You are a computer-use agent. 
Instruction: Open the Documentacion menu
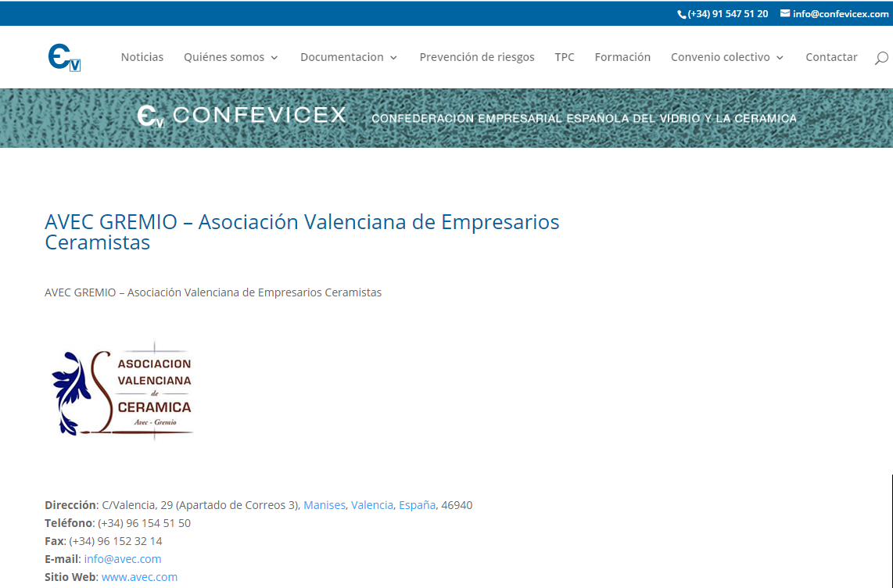342,57
